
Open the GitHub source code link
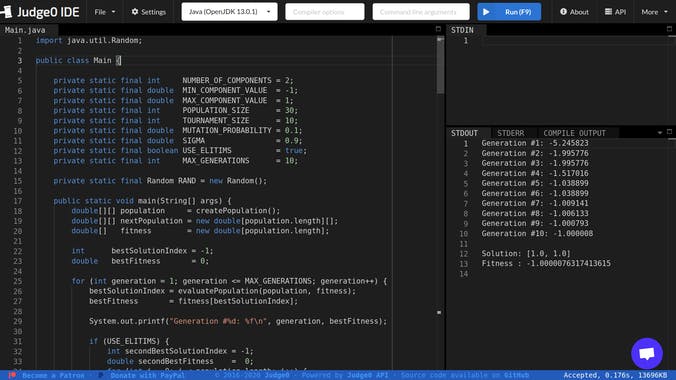pos(516,375)
